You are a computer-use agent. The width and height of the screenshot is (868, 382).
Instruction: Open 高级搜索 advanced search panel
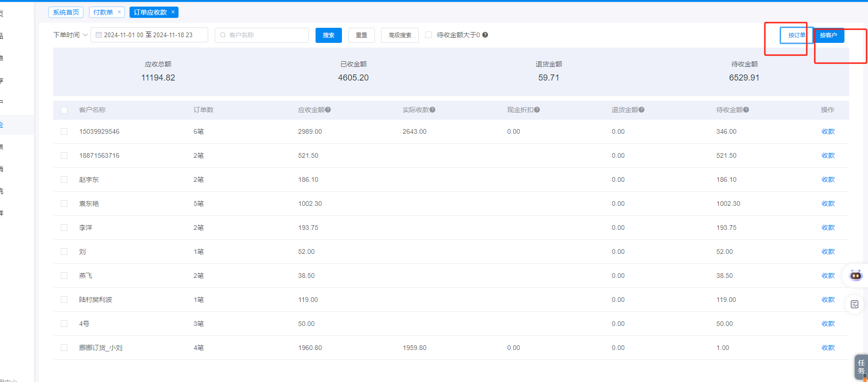point(399,35)
